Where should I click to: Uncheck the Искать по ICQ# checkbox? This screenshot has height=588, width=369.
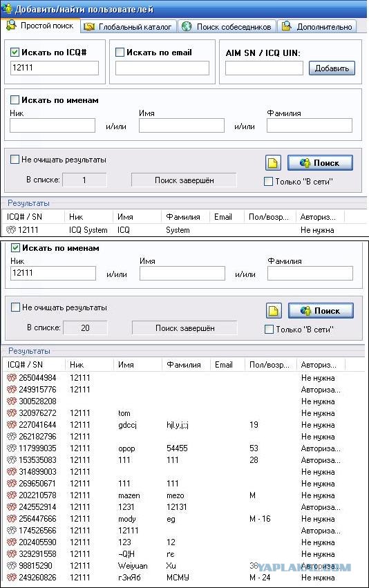click(15, 52)
